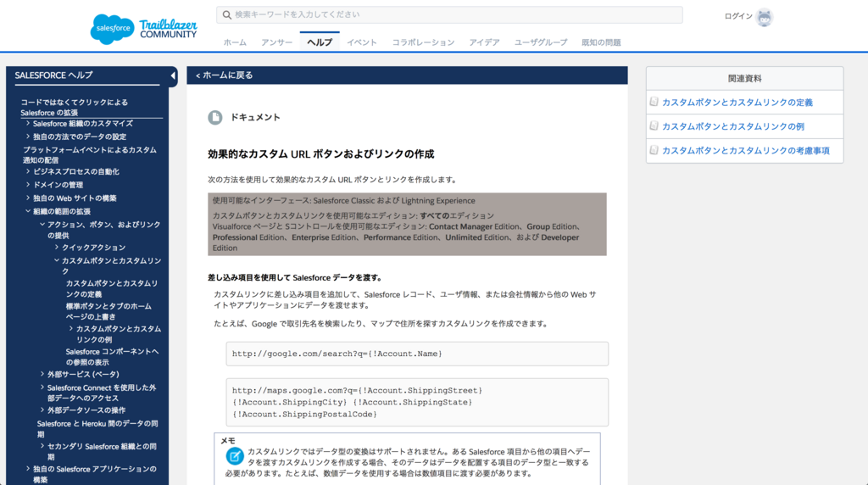Click the Salesforce cloud logo
Viewport: 868px width, 485px height.
[113, 29]
